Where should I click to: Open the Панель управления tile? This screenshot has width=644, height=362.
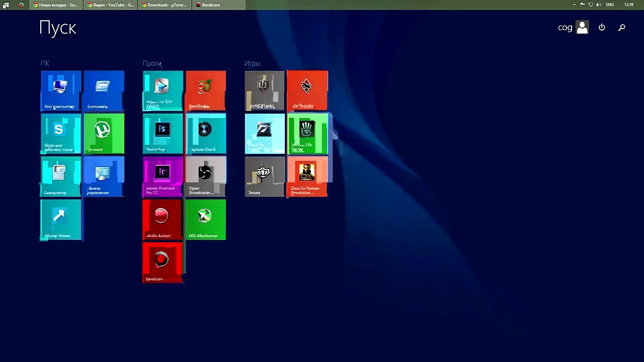[x=104, y=176]
